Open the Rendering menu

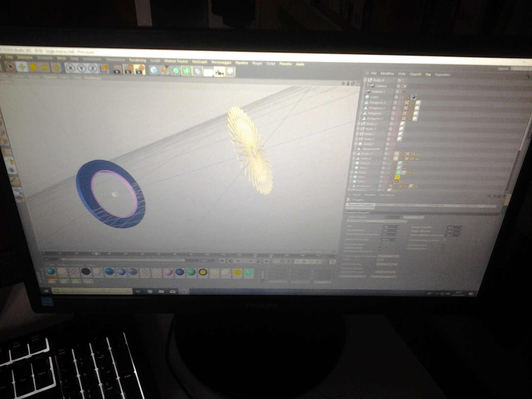pos(137,60)
